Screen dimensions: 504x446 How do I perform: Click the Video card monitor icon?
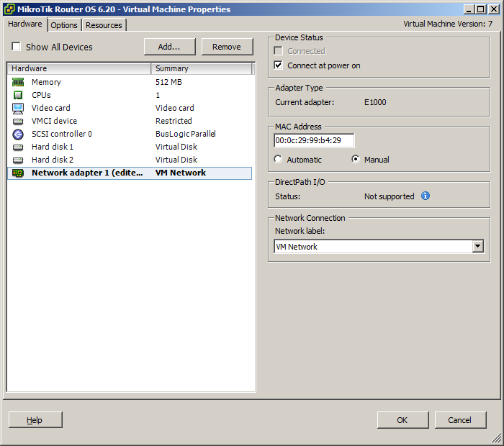click(18, 108)
